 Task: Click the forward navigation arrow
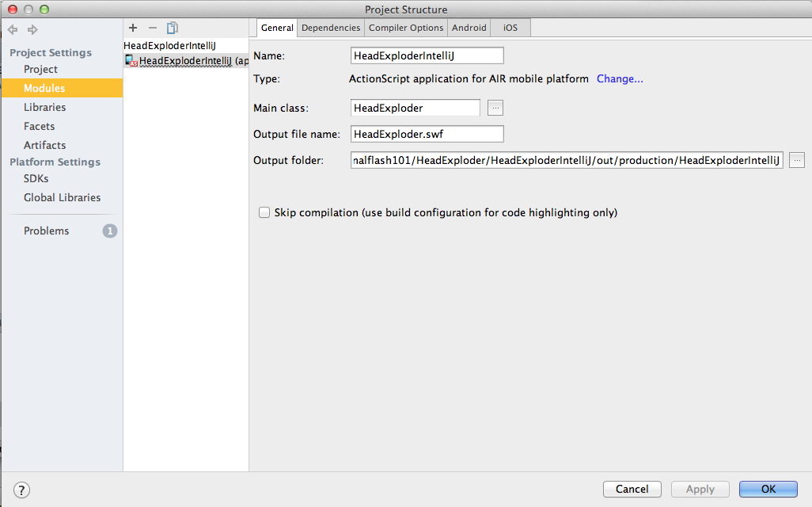click(32, 29)
